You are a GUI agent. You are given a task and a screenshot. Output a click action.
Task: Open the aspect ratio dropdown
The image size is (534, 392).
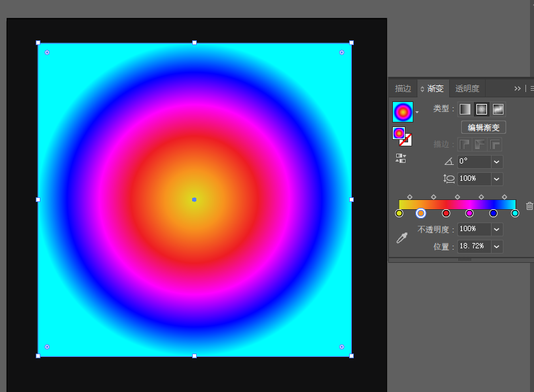click(496, 179)
